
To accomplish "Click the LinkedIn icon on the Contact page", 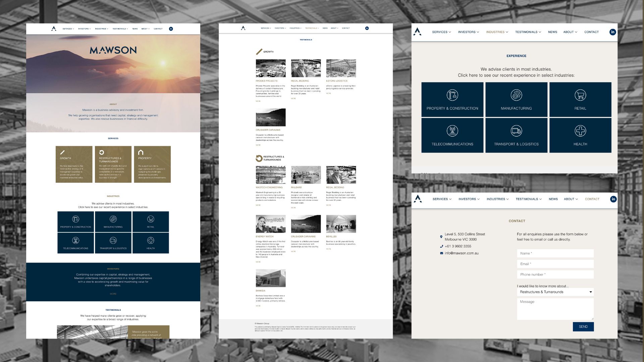I will pyautogui.click(x=613, y=199).
